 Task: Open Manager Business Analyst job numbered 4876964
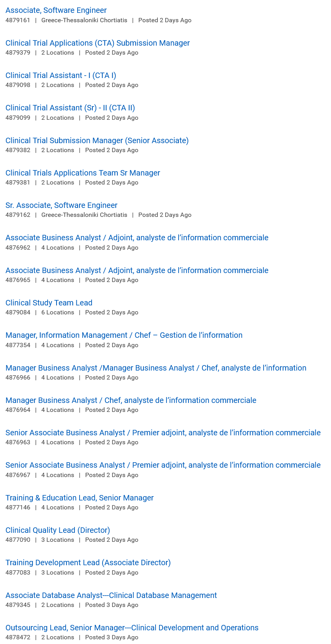(131, 401)
